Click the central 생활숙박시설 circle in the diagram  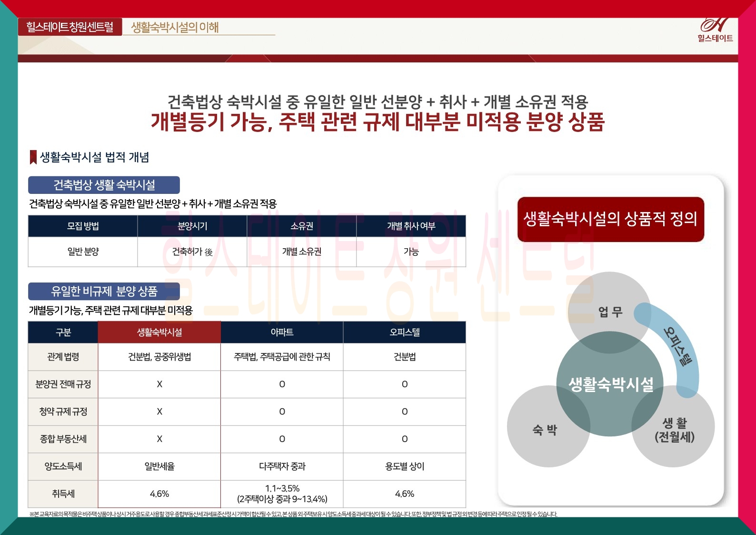point(610,384)
